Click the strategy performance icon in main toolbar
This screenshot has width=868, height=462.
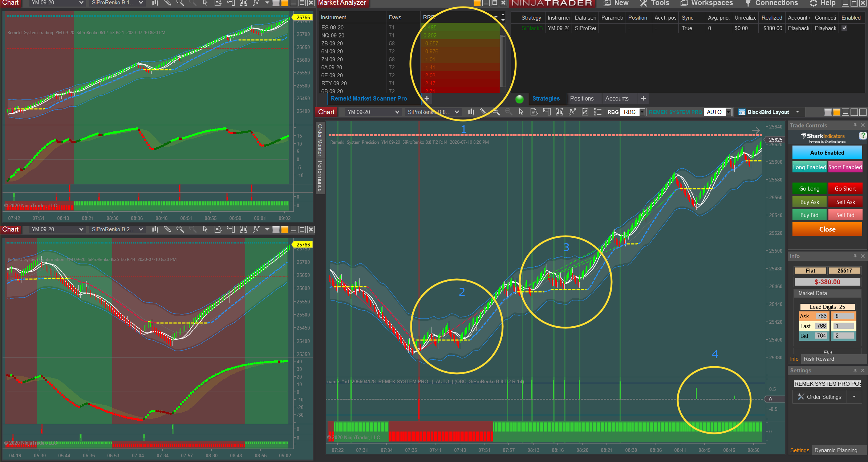pyautogui.click(x=585, y=112)
